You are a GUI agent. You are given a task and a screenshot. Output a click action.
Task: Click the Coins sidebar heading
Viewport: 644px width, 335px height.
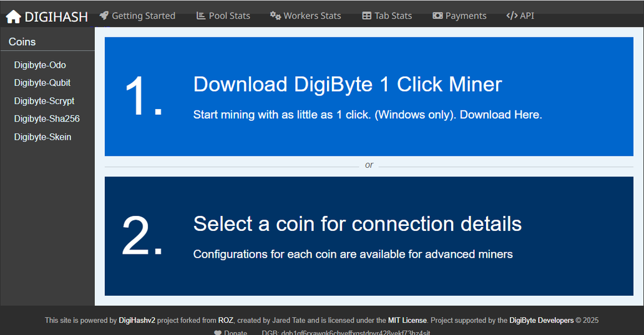(x=22, y=42)
